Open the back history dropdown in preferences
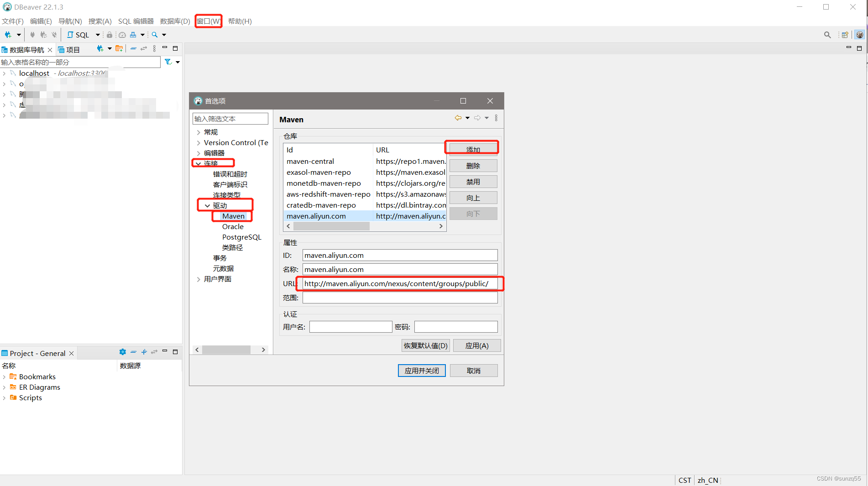Viewport: 868px width, 486px height. [467, 118]
